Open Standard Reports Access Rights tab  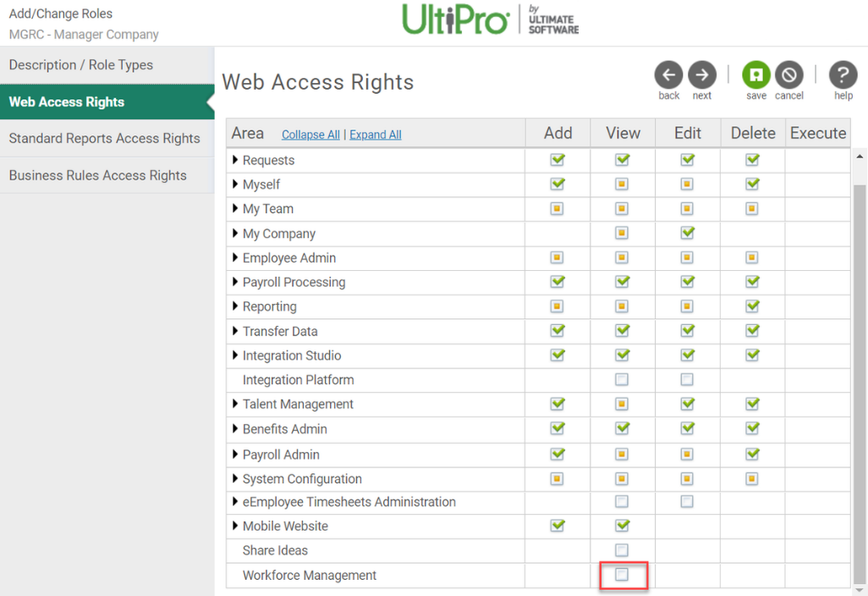pyautogui.click(x=105, y=138)
